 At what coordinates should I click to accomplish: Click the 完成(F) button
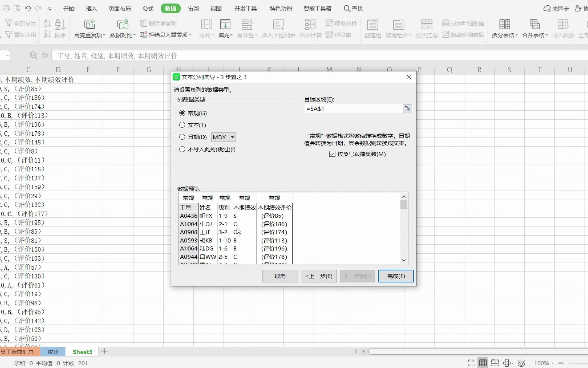click(396, 276)
